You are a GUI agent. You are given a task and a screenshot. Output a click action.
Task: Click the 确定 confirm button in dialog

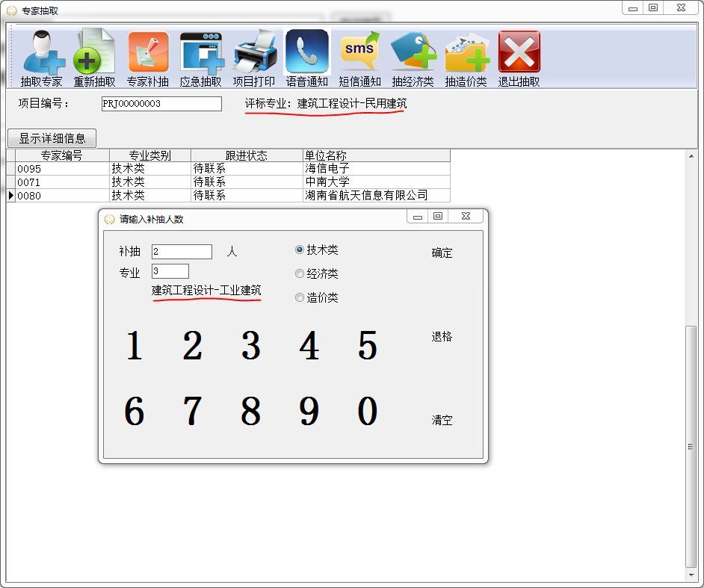(442, 253)
